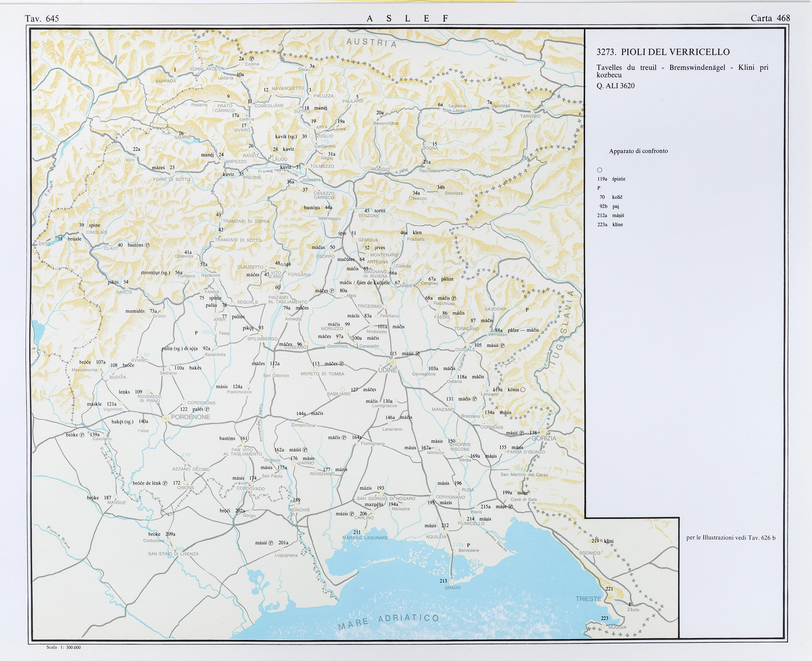Click the circled P next to Collina

coord(252,59)
